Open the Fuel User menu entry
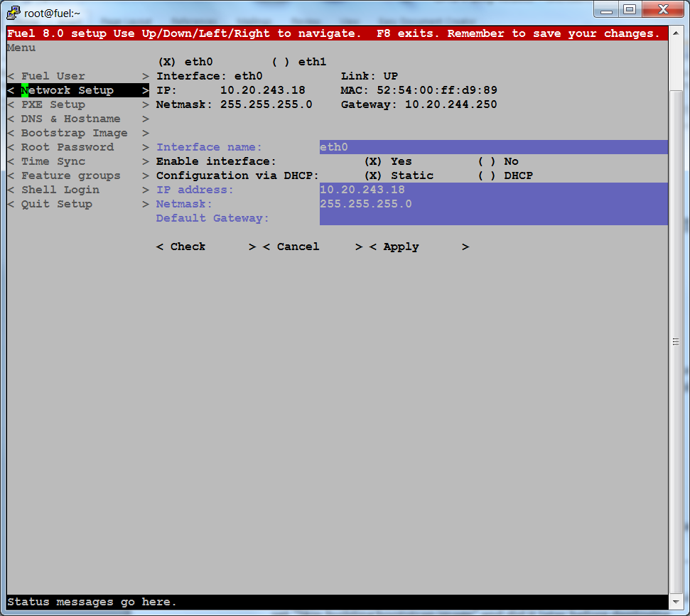Viewport: 690px width, 616px height. coord(78,76)
